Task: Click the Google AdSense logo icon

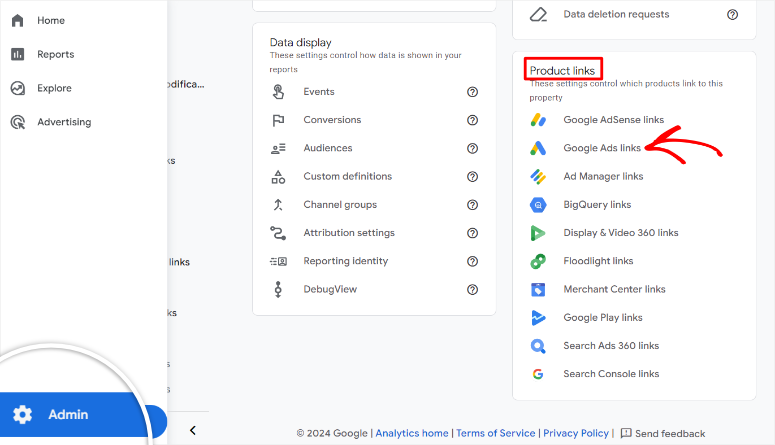Action: coord(538,120)
